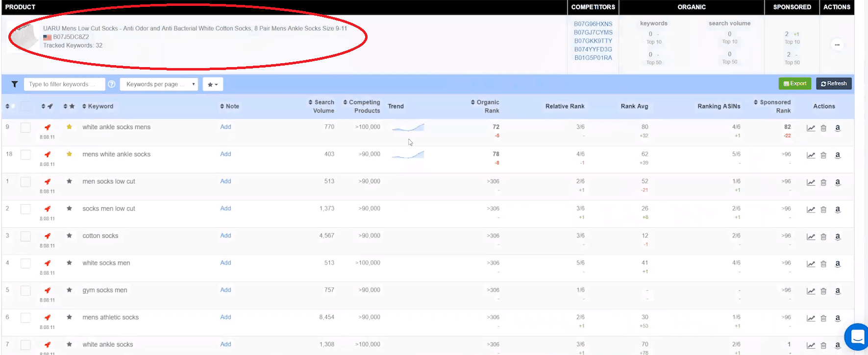868x355 pixels.
Task: Open competitor ASIN B01G5P01RA
Action: (593, 58)
